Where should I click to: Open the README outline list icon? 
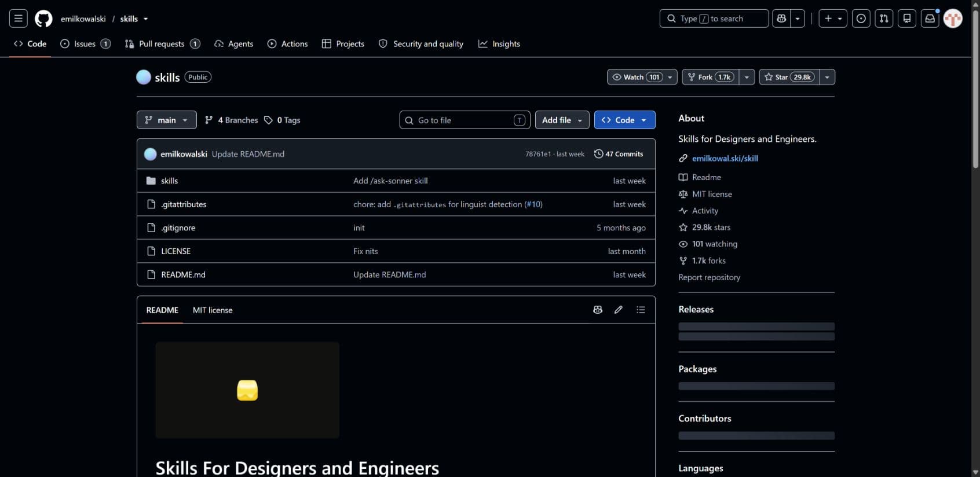641,310
